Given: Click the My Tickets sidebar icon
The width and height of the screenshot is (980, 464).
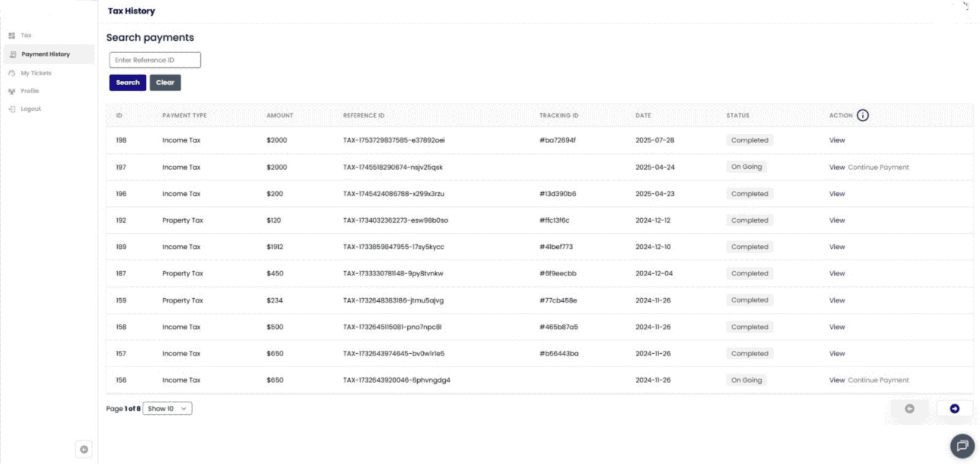Looking at the screenshot, I should (12, 73).
